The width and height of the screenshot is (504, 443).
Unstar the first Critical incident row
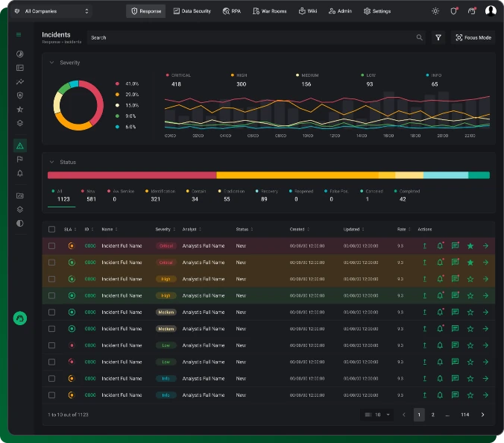[x=470, y=246]
